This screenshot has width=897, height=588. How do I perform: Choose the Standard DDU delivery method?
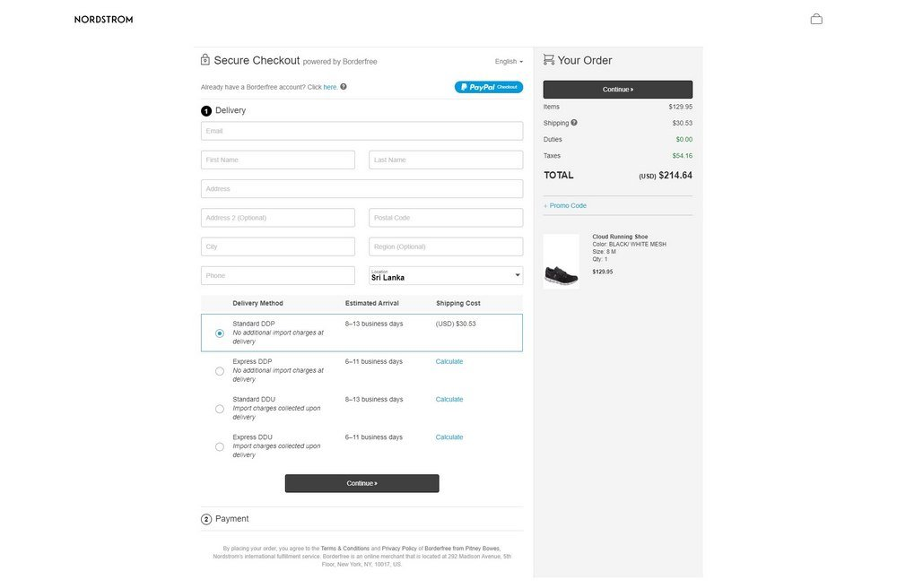[x=219, y=408]
